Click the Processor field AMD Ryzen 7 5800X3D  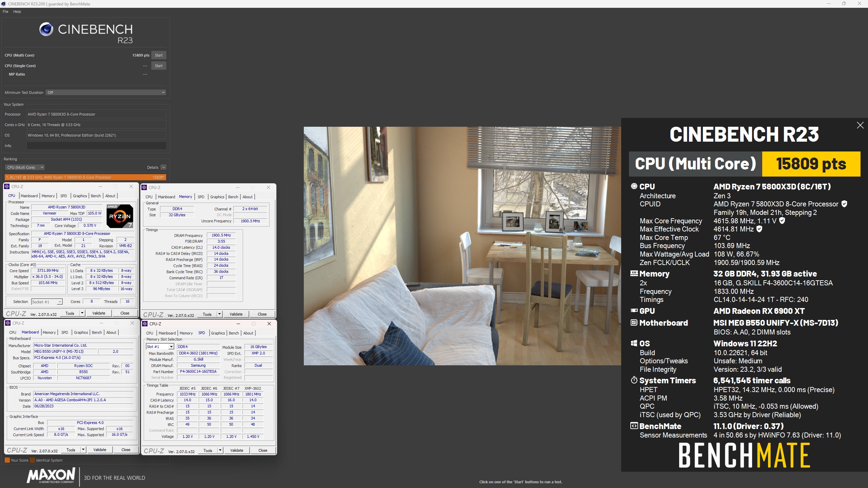[96, 114]
